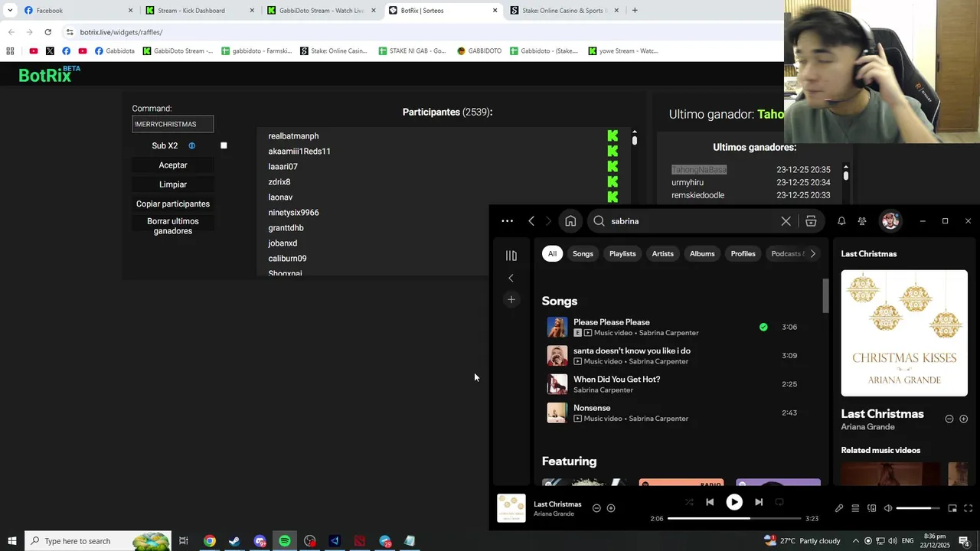
Task: Select the Playlists filter chip
Action: [622, 253]
